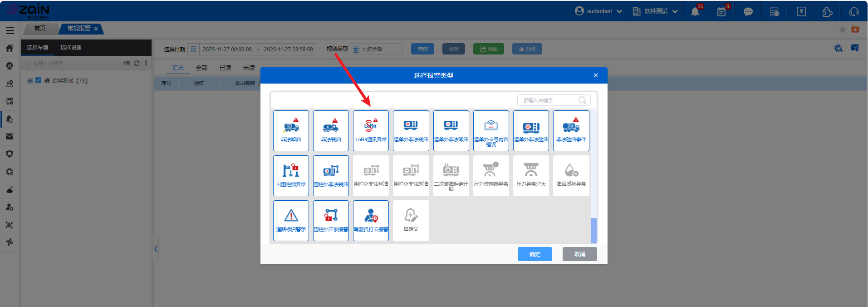Confirm selection with the 确定 button
Viewport: 868px width, 307px height.
click(x=535, y=254)
